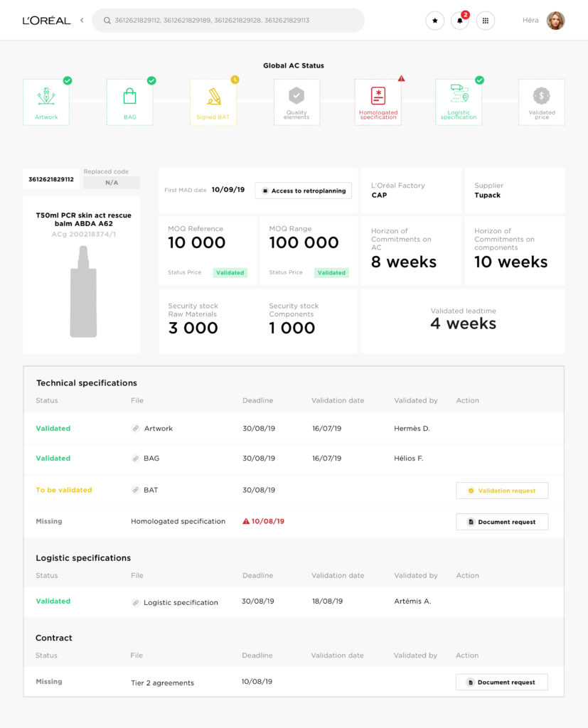Click Validated badge under MOQ Range

point(331,272)
